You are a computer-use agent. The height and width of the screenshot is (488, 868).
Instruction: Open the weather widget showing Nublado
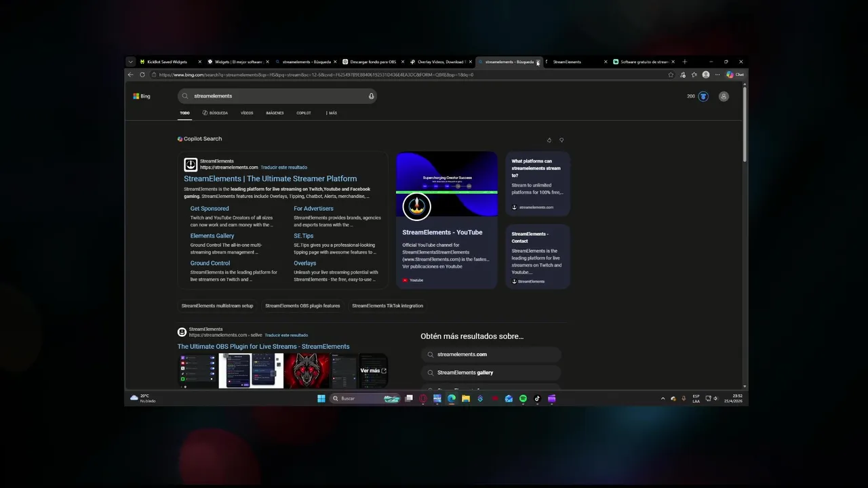coord(142,399)
